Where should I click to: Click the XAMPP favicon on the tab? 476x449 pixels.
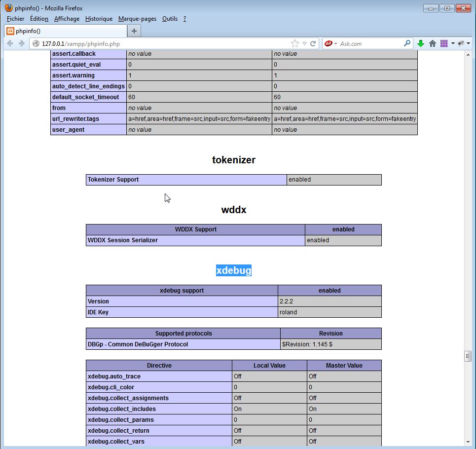[10, 31]
